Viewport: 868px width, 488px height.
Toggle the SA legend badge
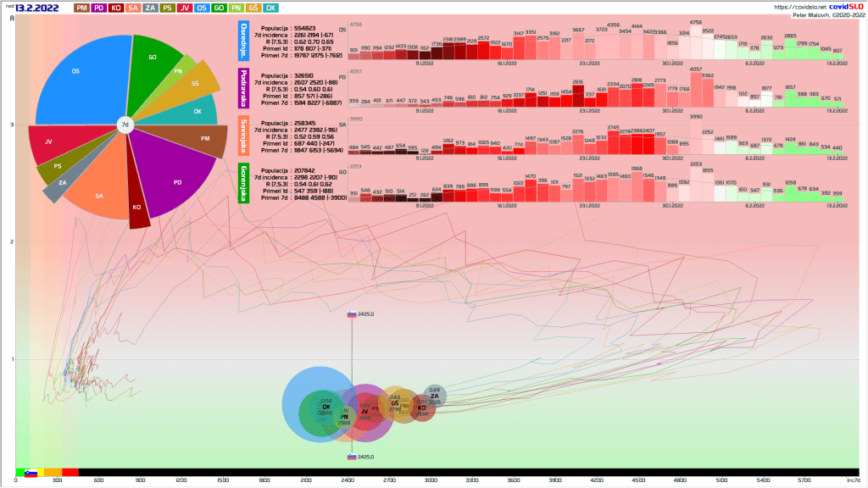point(133,8)
